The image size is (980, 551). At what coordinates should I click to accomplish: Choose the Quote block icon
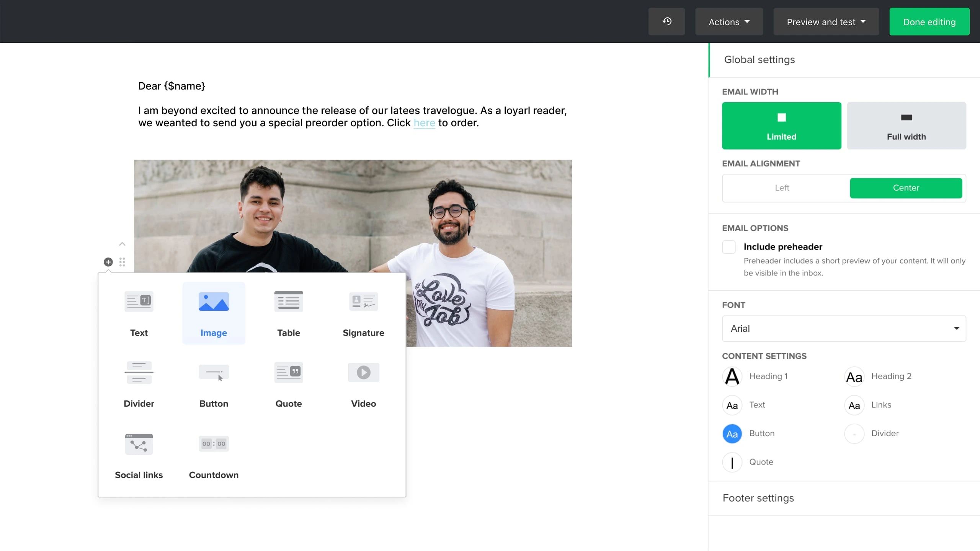[x=289, y=372]
